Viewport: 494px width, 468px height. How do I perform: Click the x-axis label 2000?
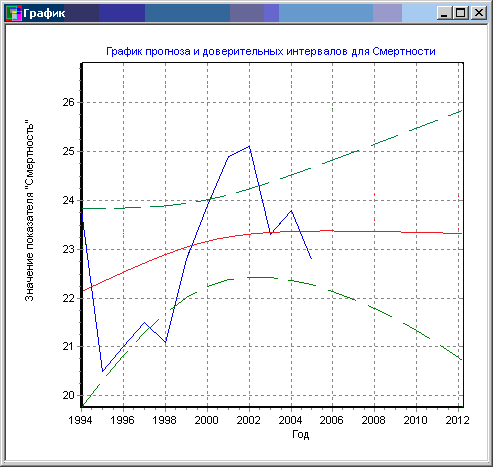pyautogui.click(x=207, y=420)
